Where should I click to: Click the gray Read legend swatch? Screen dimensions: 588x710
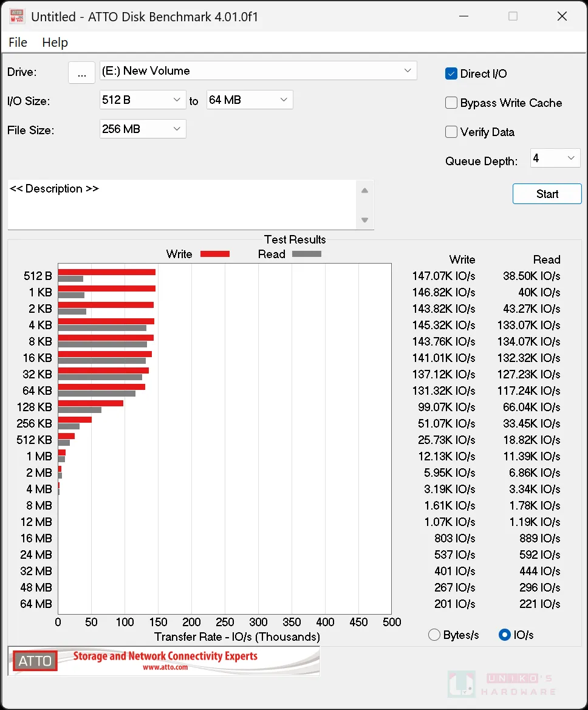coord(307,254)
